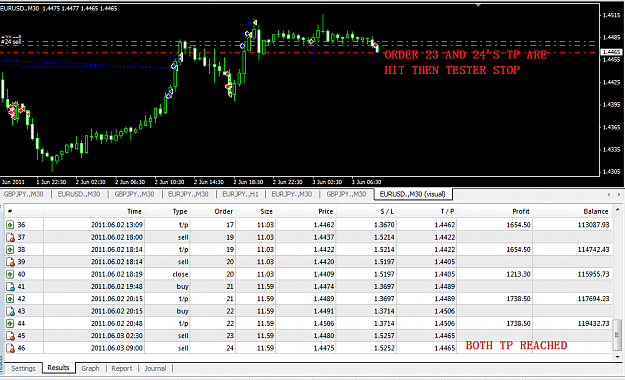Click the row 43 buy order icon
This screenshot has height=380, width=625.
10,311
